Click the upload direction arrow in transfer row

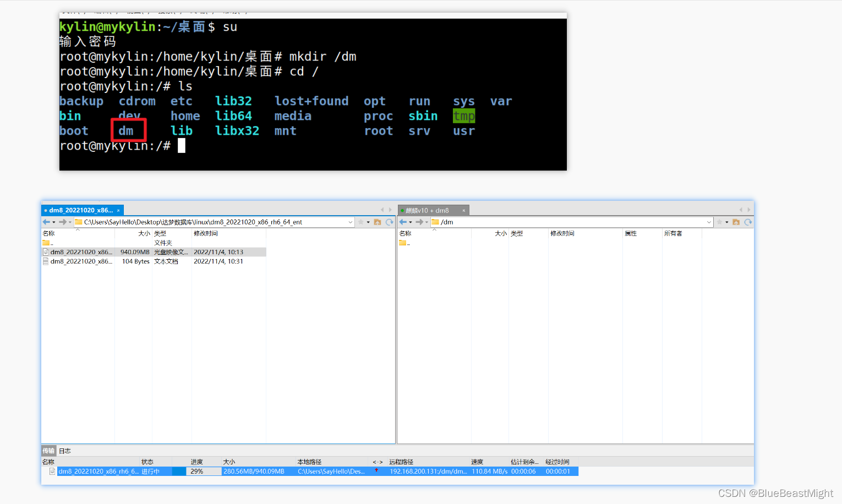tap(377, 471)
